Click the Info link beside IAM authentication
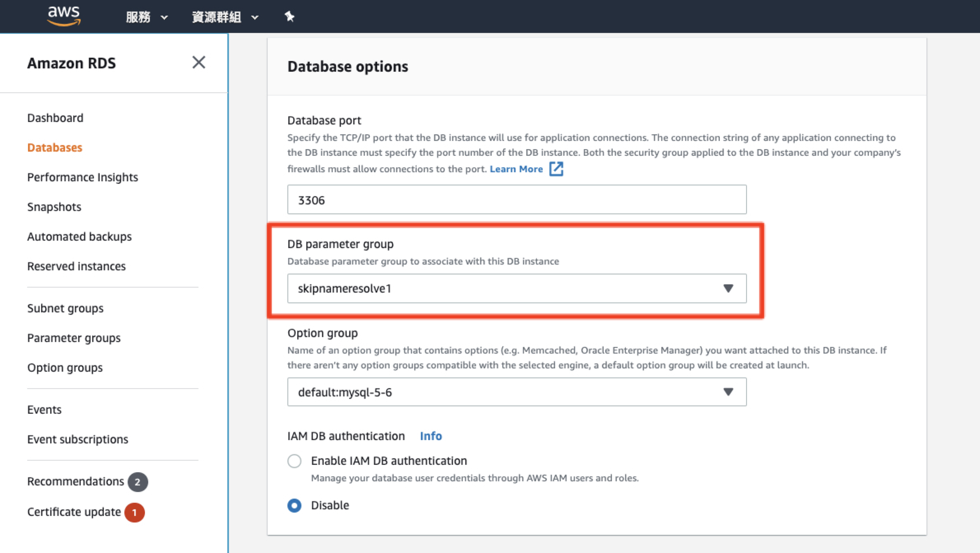This screenshot has height=553, width=980. coord(431,436)
